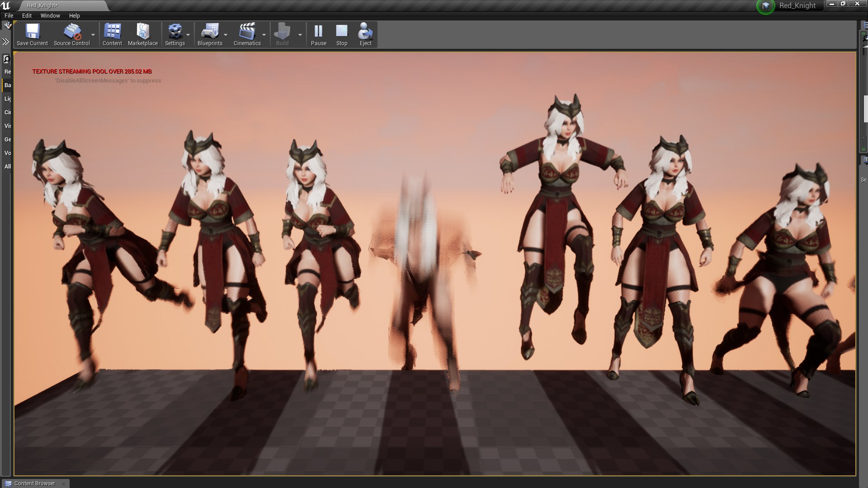The width and height of the screenshot is (868, 488).
Task: Pause the running simulation
Action: click(x=318, y=35)
